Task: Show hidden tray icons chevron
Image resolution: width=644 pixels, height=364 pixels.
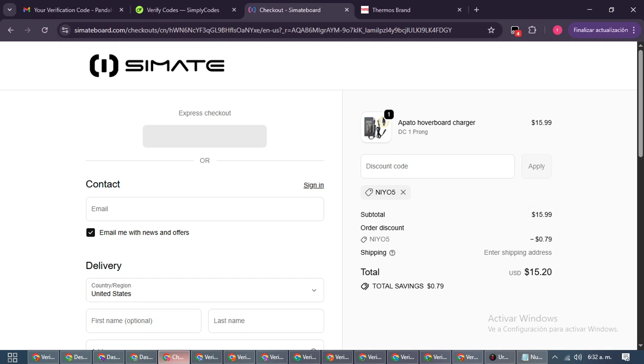Action: 555,357
